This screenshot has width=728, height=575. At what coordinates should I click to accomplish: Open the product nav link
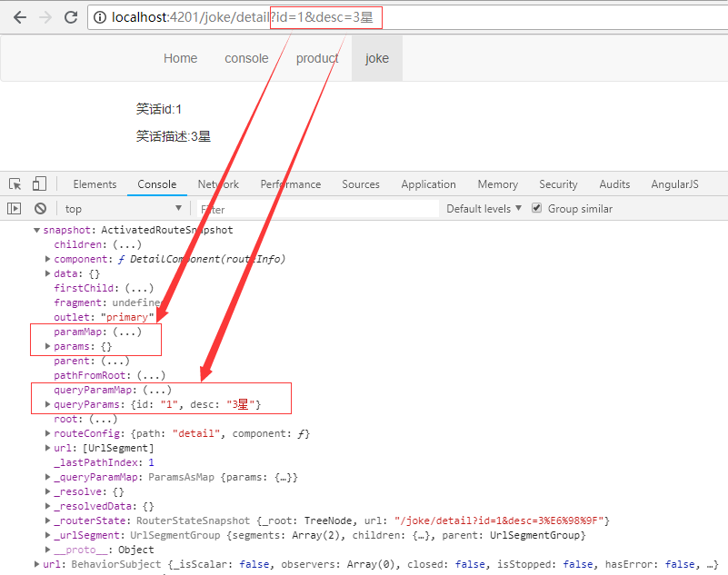pos(317,58)
